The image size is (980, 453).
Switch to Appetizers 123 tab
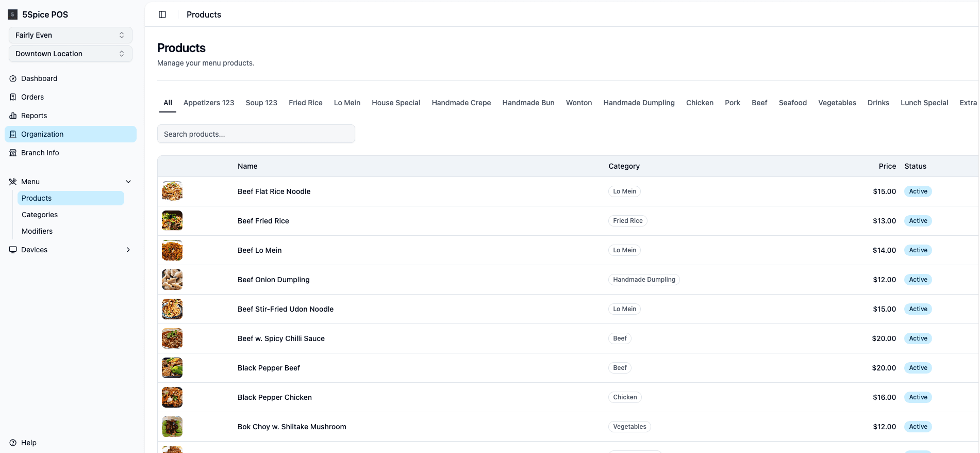(209, 103)
